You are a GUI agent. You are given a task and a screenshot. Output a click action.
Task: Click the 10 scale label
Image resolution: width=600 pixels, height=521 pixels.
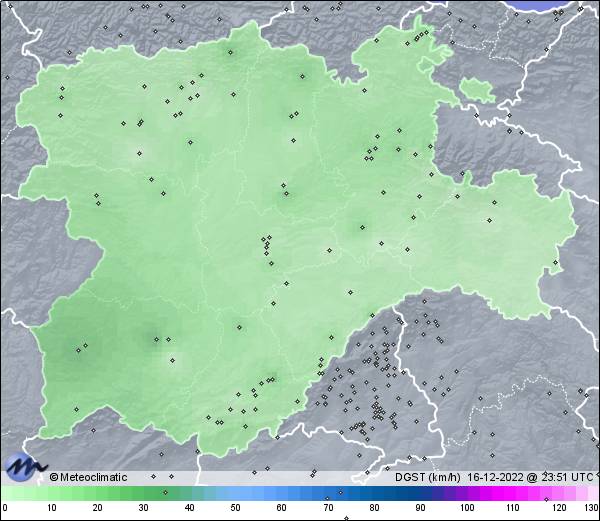pyautogui.click(x=52, y=508)
